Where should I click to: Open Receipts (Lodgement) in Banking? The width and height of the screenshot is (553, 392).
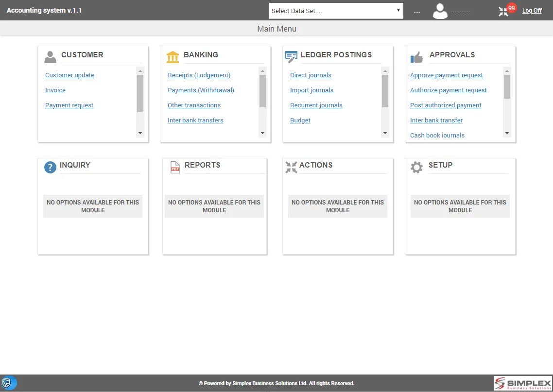point(199,75)
